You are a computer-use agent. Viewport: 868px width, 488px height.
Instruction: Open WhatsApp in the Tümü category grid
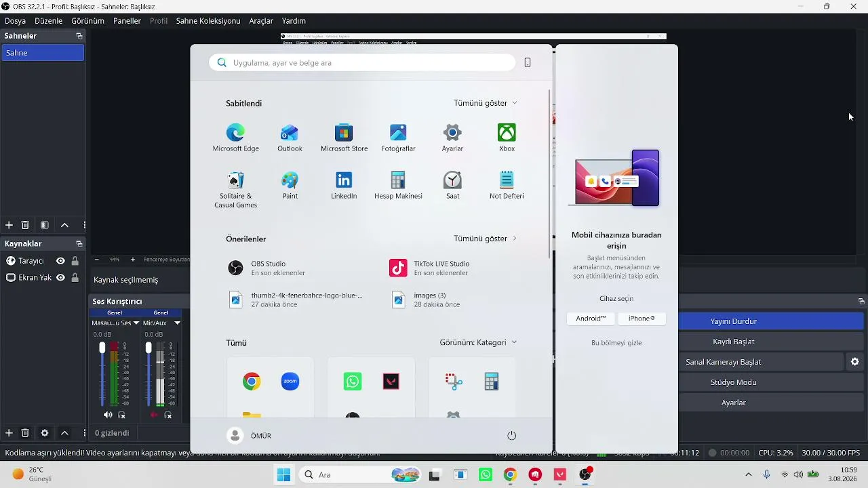tap(353, 382)
